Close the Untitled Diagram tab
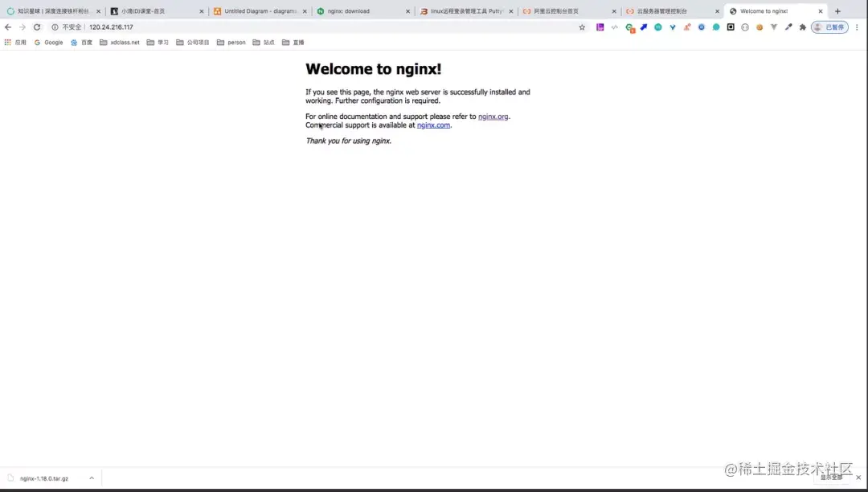The height and width of the screenshot is (492, 868). [305, 11]
